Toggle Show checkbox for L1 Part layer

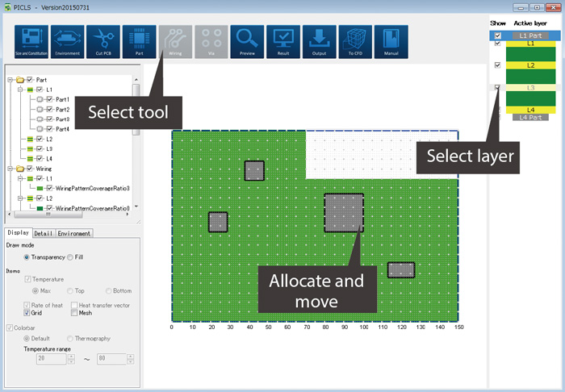(498, 35)
